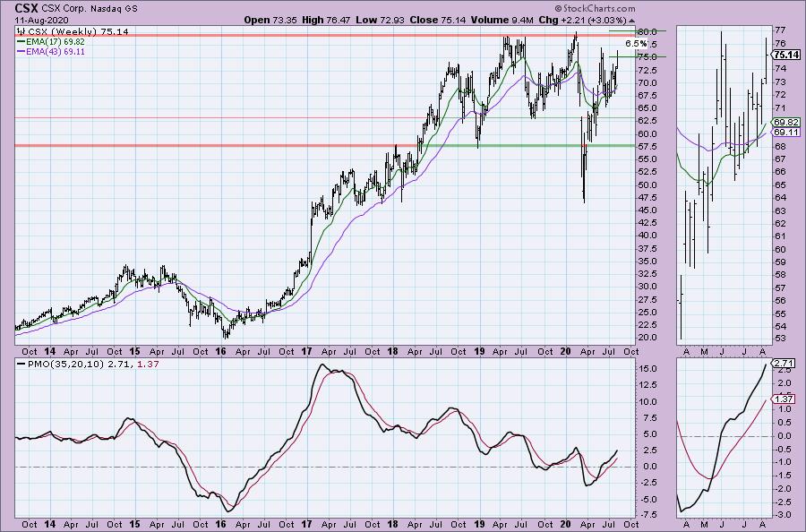Click the bar-chart icon beside CSX (Weekly) legend
806x532 pixels.
tap(21, 32)
